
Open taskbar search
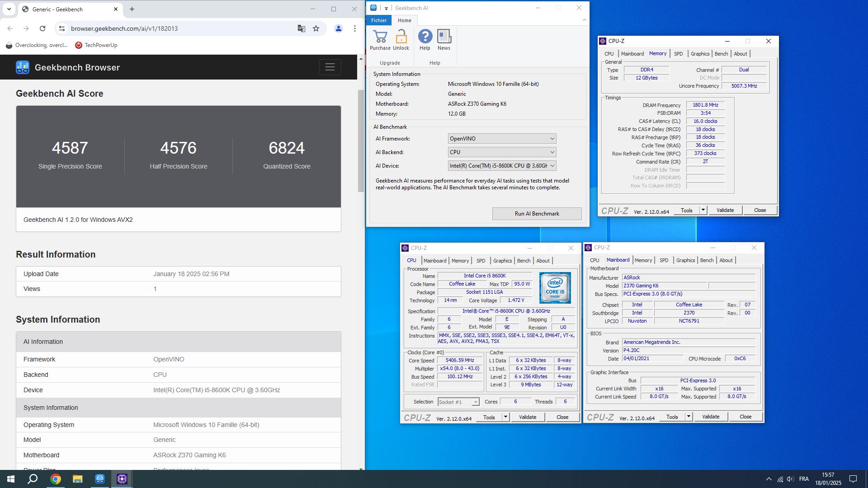pyautogui.click(x=33, y=479)
